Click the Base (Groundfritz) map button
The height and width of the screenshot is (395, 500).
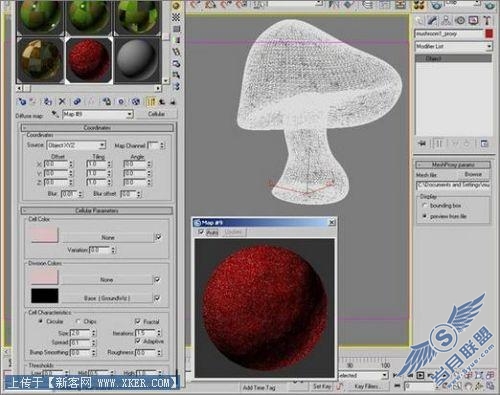click(107, 298)
